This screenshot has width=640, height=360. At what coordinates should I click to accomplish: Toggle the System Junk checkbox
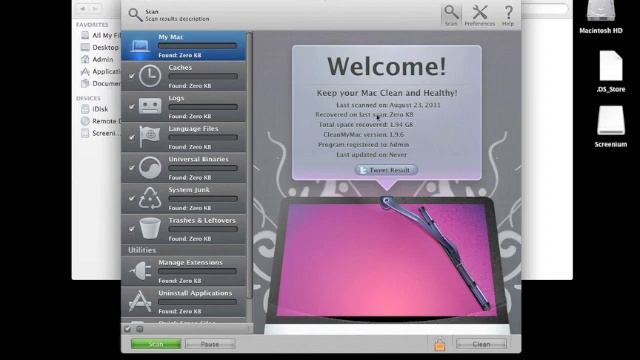tap(131, 198)
